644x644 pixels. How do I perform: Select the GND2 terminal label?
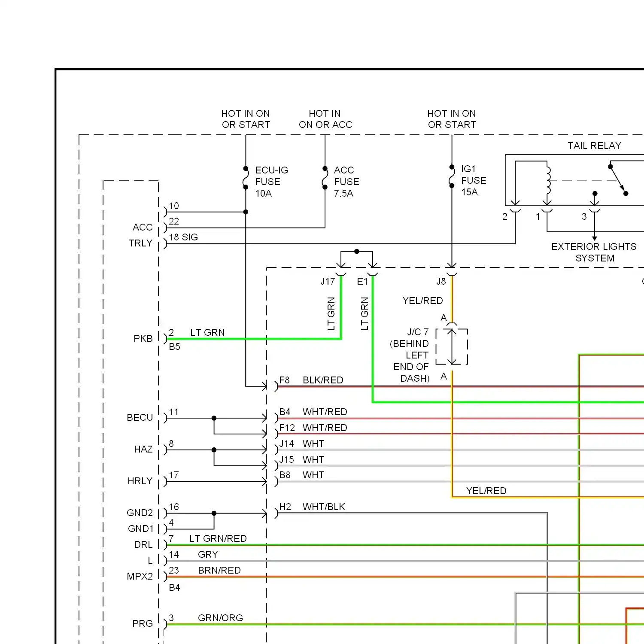(x=140, y=513)
